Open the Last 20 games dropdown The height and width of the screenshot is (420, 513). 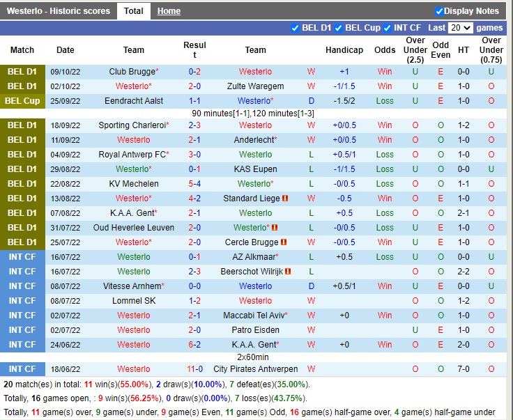pos(461,28)
